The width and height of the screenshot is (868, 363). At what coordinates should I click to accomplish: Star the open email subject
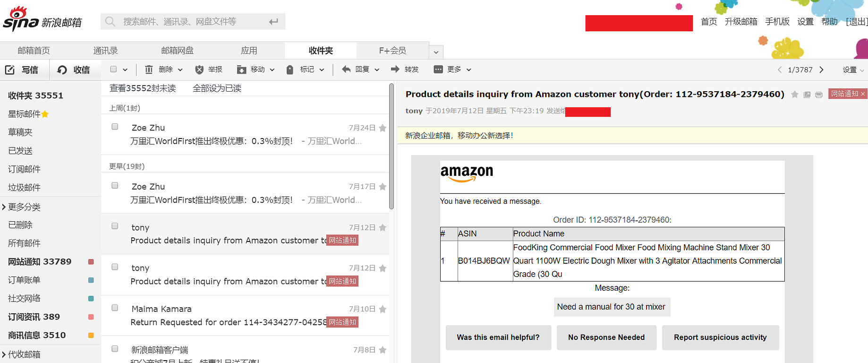click(x=795, y=95)
